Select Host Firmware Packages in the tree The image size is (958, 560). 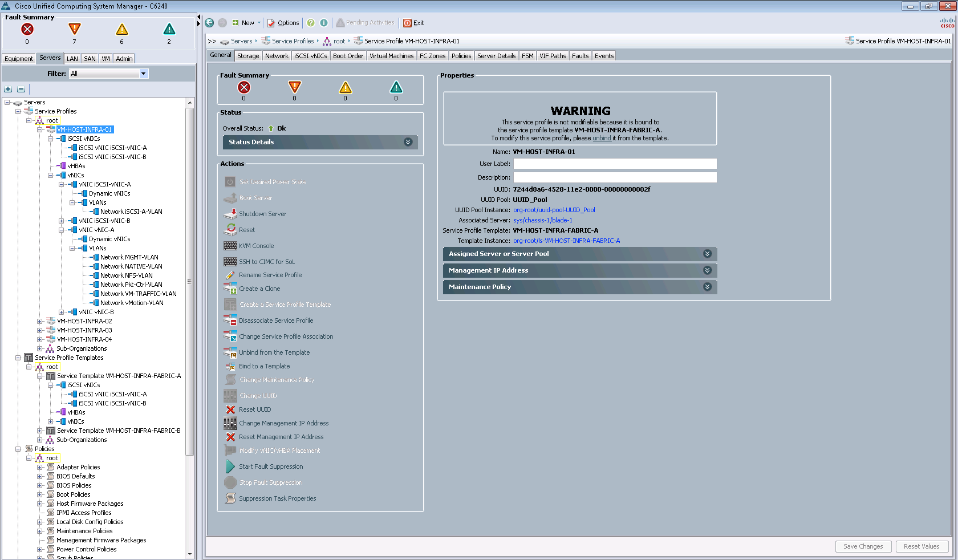click(x=90, y=504)
